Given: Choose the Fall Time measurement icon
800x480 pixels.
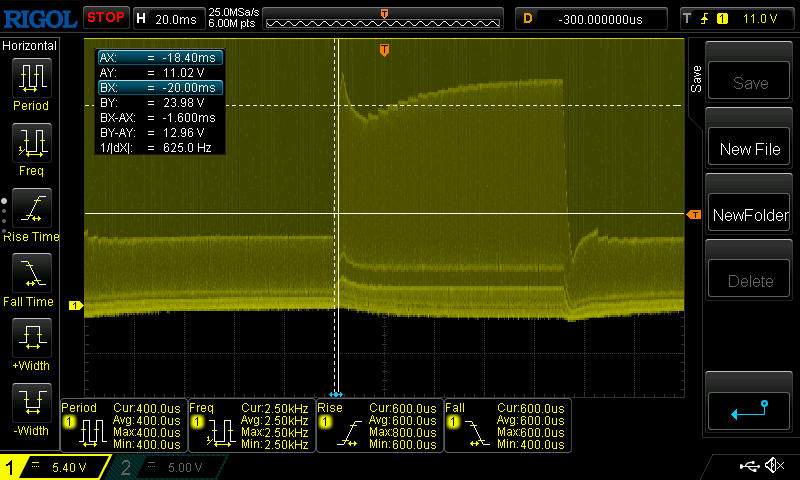Looking at the screenshot, I should [x=30, y=272].
